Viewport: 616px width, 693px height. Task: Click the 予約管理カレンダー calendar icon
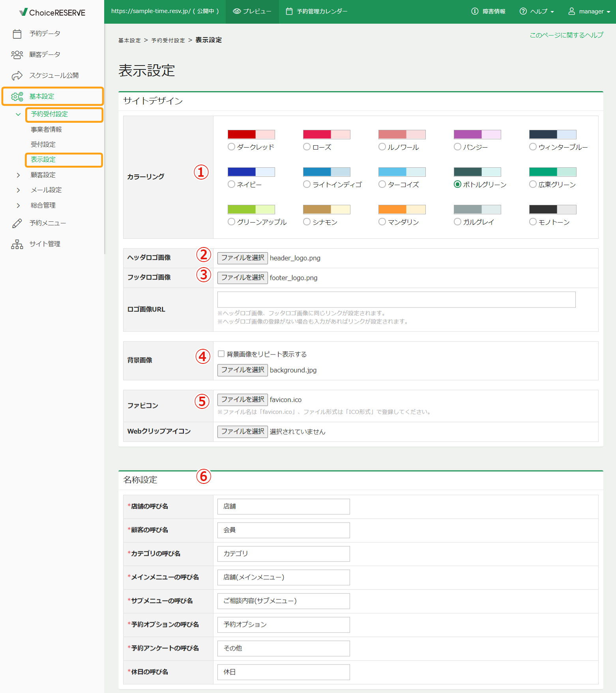(289, 11)
